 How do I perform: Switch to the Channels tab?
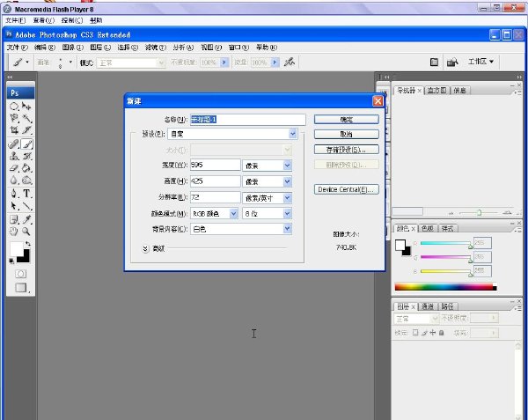[428, 306]
